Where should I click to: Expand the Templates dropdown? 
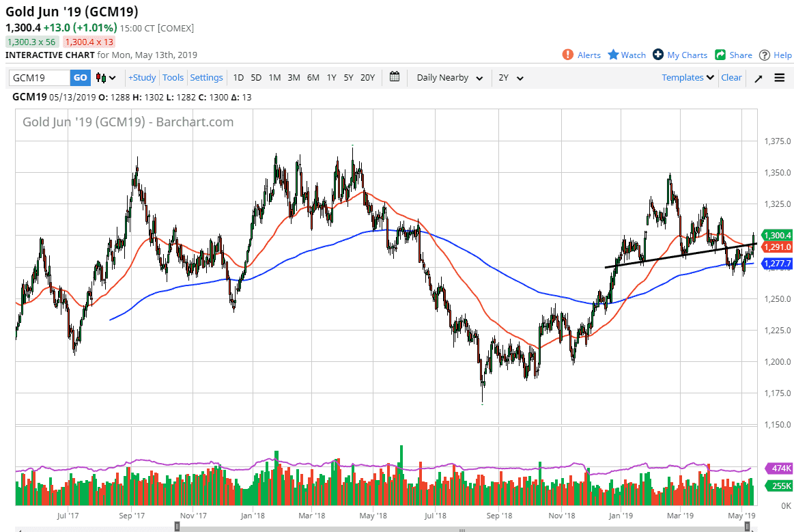click(687, 78)
